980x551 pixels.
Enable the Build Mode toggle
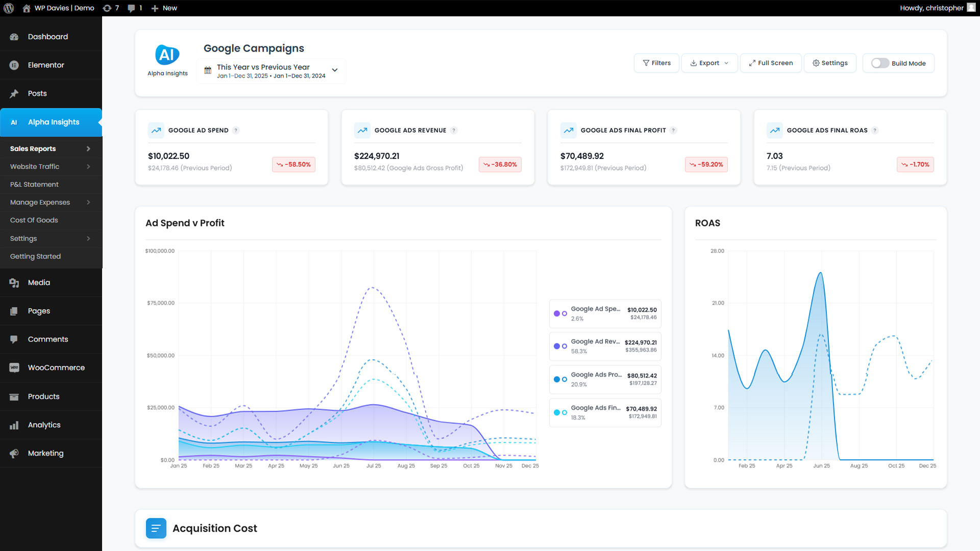point(880,63)
